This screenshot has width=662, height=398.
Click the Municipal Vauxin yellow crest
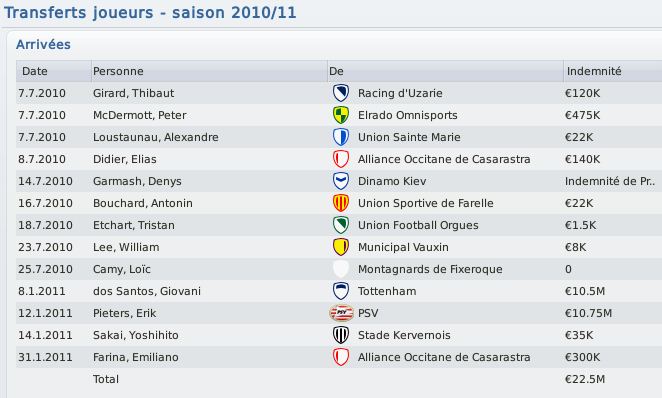coord(341,246)
